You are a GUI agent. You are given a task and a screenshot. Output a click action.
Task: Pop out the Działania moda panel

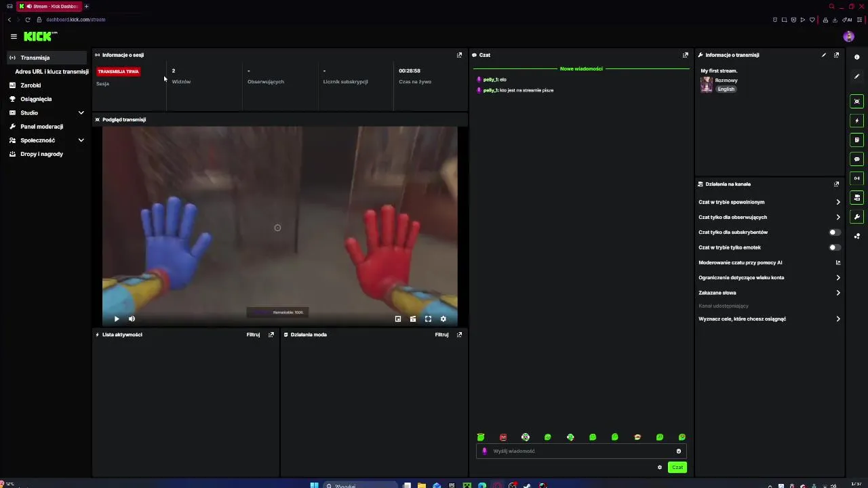coord(459,334)
